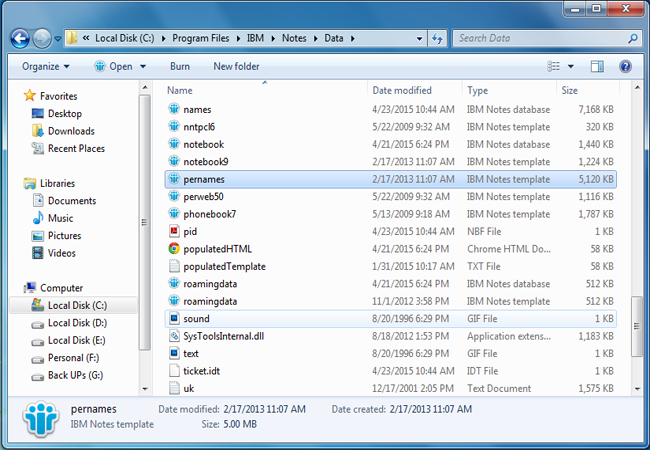Screen dimensions: 650x450
Task: Click Burn in the toolbar
Action: (x=180, y=66)
